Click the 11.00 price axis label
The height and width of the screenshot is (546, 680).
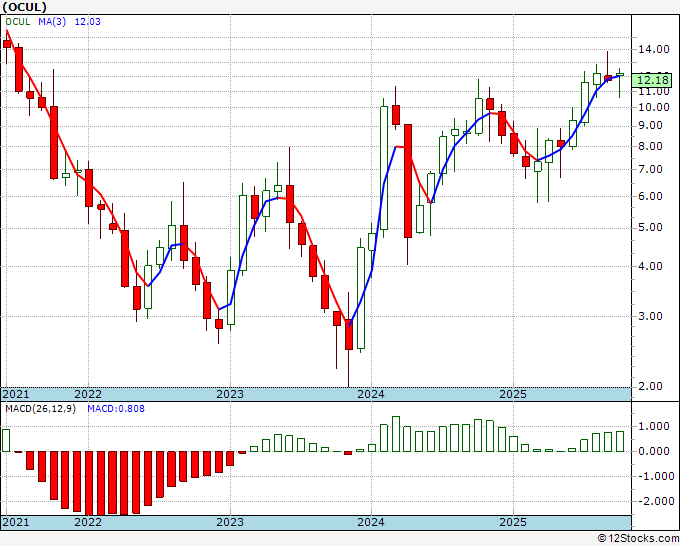(654, 92)
